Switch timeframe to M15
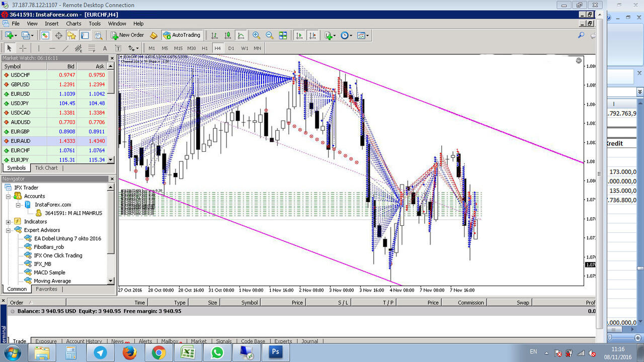644x362 pixels. click(178, 48)
